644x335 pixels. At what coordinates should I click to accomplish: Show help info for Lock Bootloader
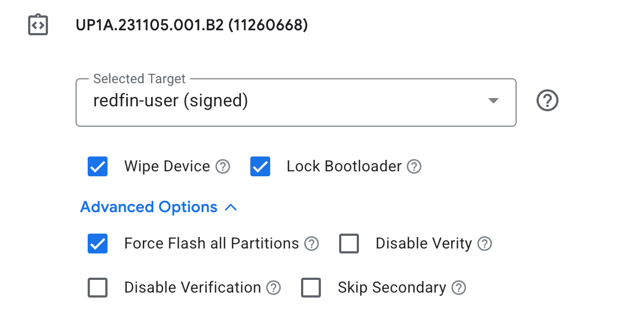pyautogui.click(x=414, y=166)
